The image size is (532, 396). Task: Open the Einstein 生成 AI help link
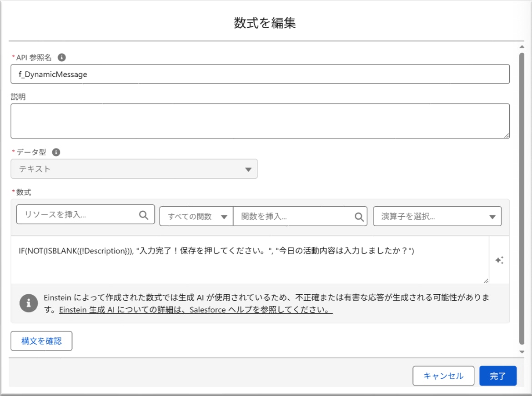tap(196, 310)
